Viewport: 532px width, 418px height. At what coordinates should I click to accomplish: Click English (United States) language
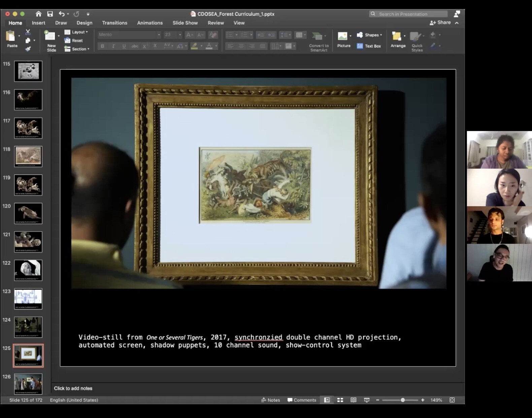click(x=74, y=400)
